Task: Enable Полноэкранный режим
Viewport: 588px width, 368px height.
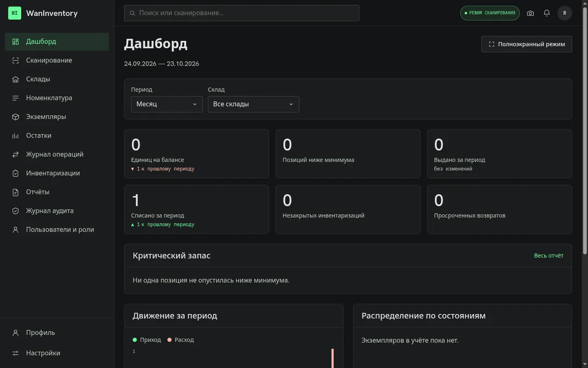Action: [x=526, y=44]
